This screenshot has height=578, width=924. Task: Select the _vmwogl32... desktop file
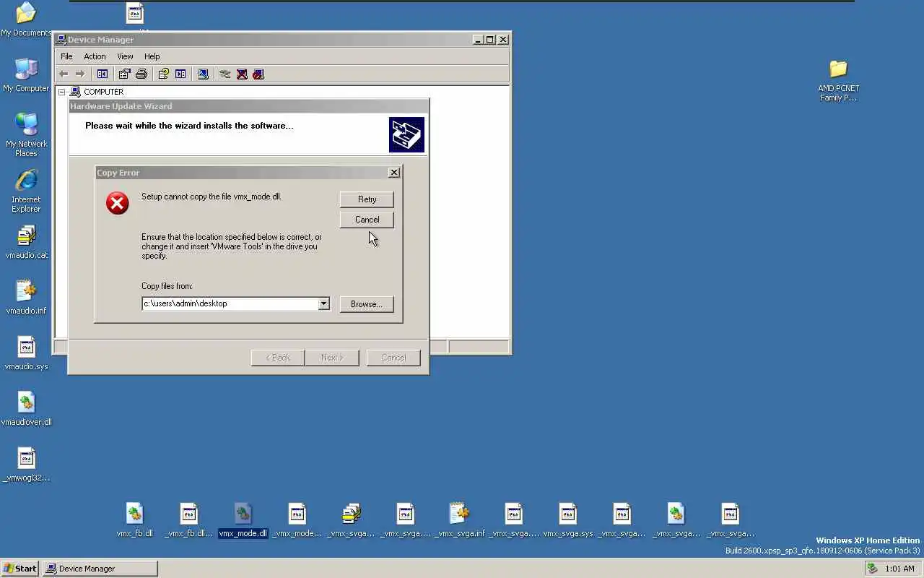tap(26, 465)
